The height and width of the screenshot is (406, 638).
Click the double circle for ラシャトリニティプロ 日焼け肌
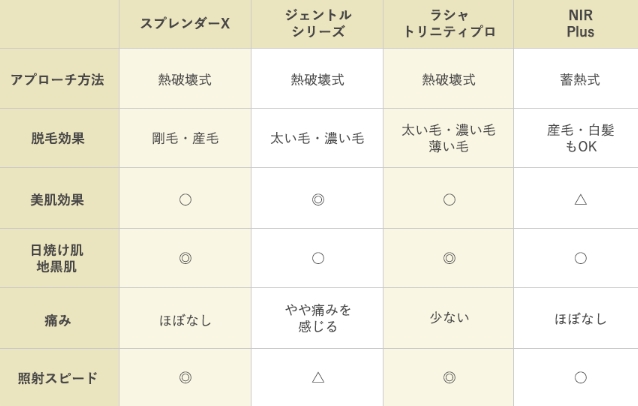tap(449, 258)
